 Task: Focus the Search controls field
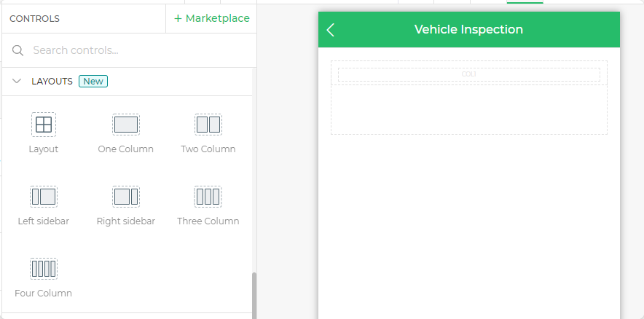130,50
